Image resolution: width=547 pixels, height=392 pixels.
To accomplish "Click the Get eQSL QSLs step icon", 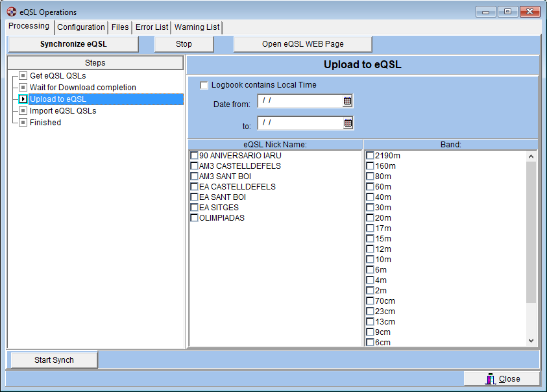I will [23, 76].
